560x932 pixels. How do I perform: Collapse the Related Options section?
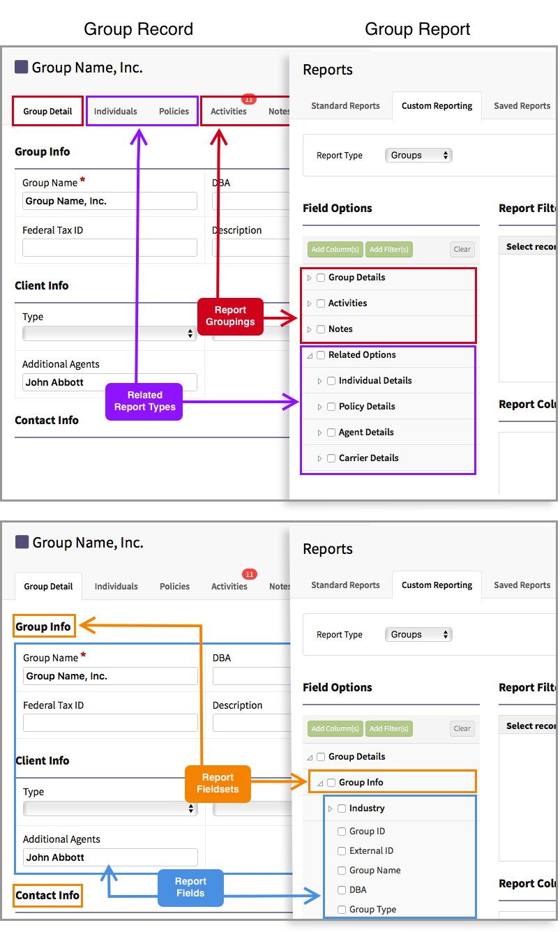pyautogui.click(x=310, y=354)
